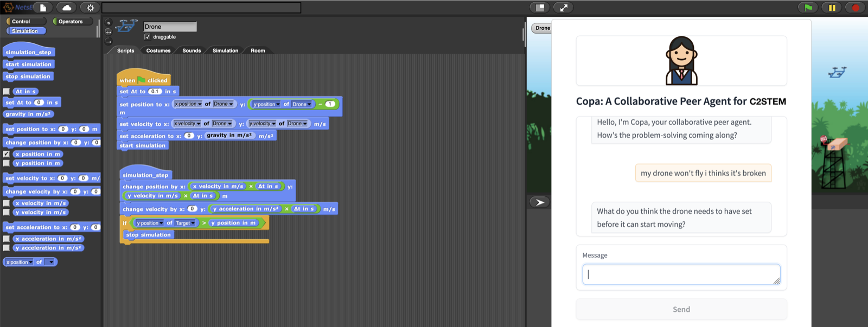Open the 'x position' dropdown in set position block

[188, 104]
